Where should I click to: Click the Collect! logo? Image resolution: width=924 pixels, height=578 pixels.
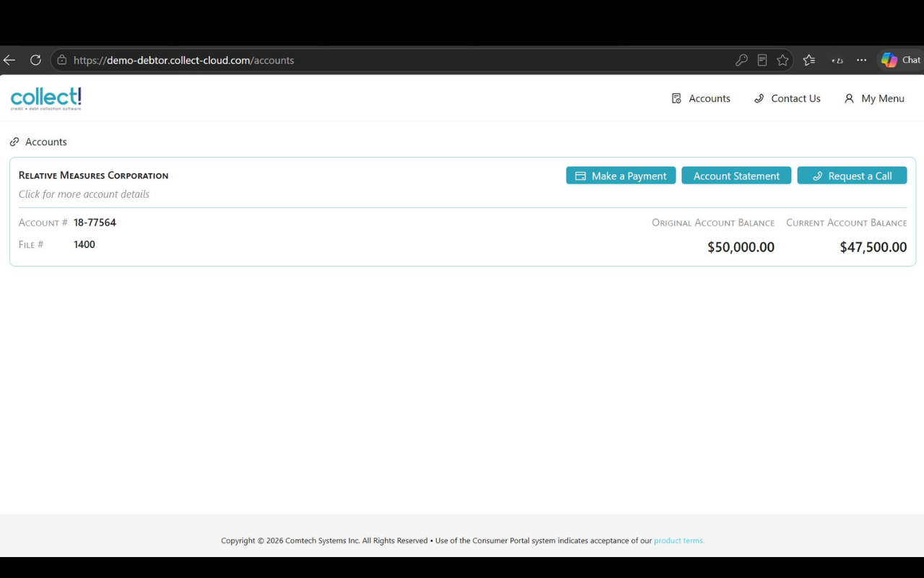tap(46, 98)
